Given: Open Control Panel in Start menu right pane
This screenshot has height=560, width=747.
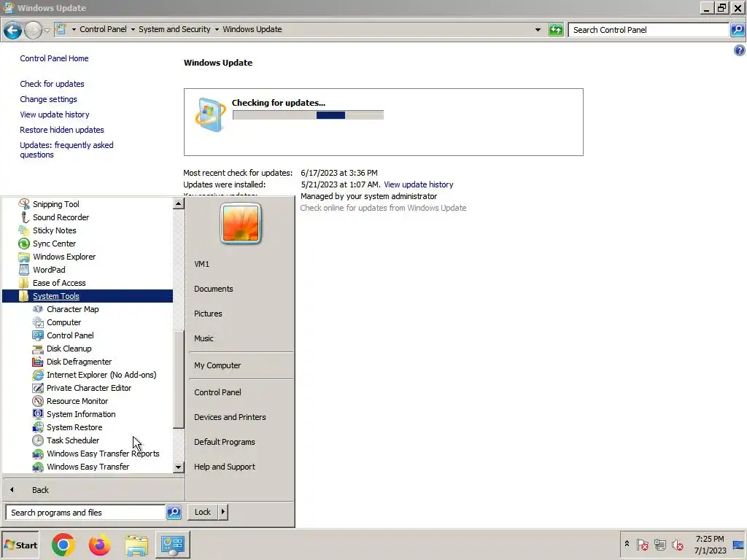Looking at the screenshot, I should tap(217, 392).
